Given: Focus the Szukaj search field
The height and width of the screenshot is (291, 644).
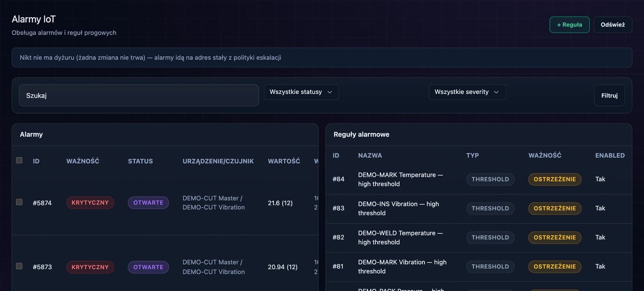Looking at the screenshot, I should tap(139, 96).
